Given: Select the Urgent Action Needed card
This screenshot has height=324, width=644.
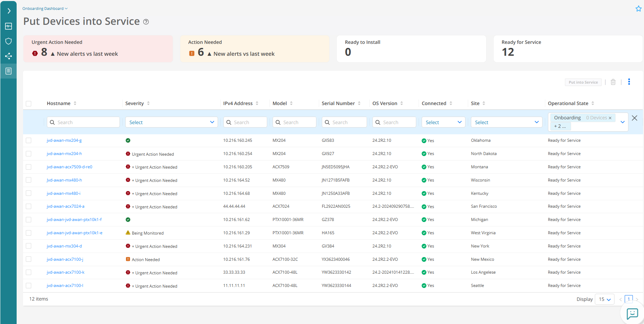Looking at the screenshot, I should point(98,49).
